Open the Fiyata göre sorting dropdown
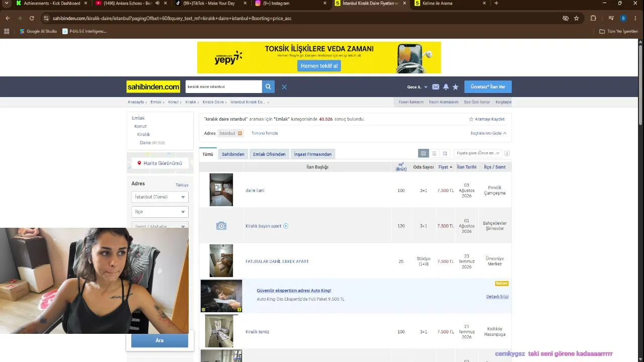 click(x=478, y=153)
